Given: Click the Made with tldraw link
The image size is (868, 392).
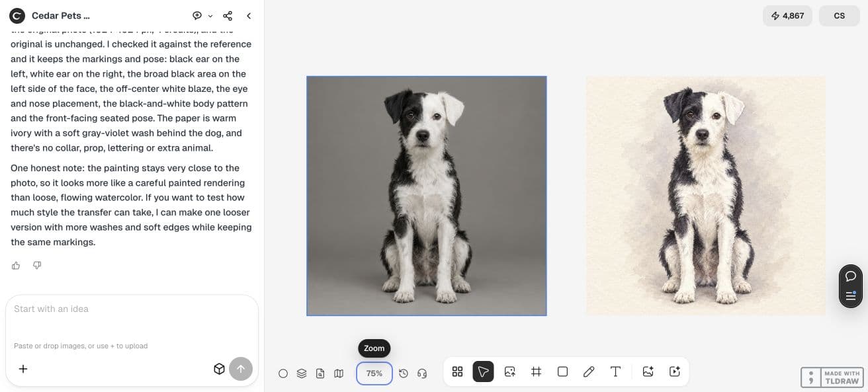Looking at the screenshot, I should pos(832,377).
